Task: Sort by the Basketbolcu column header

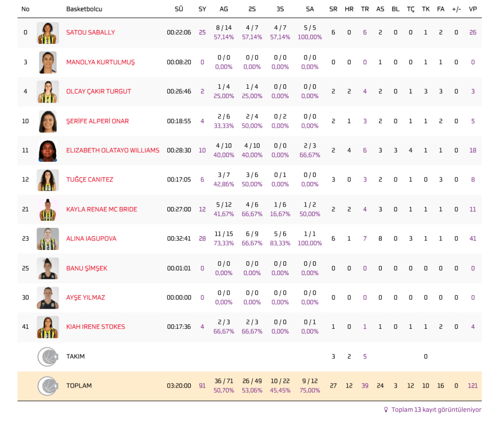Action: pos(84,9)
